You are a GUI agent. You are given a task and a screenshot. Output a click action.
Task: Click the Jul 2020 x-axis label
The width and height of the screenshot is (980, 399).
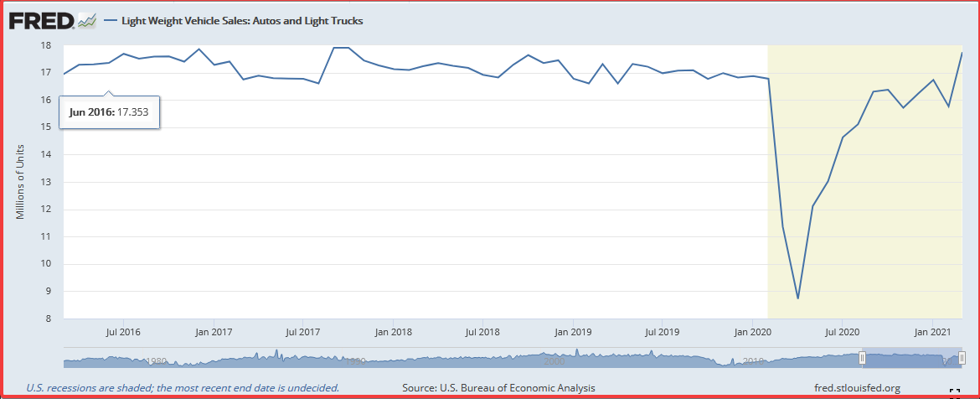tap(841, 332)
